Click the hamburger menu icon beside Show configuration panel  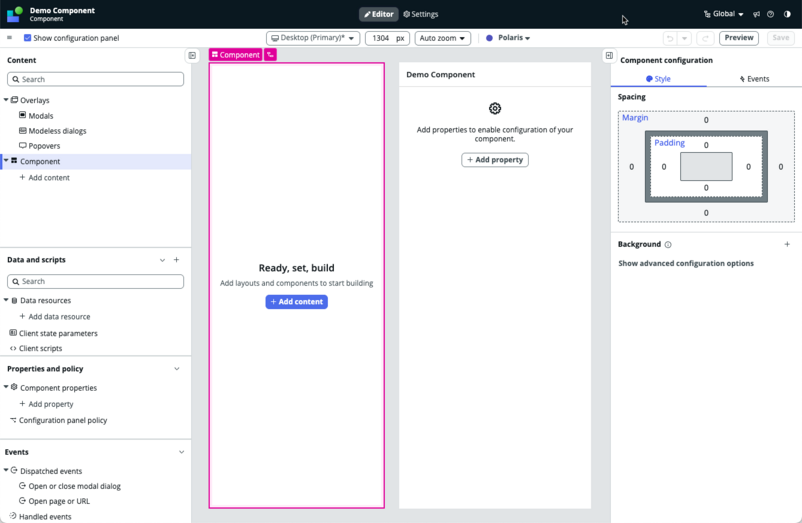coord(9,38)
